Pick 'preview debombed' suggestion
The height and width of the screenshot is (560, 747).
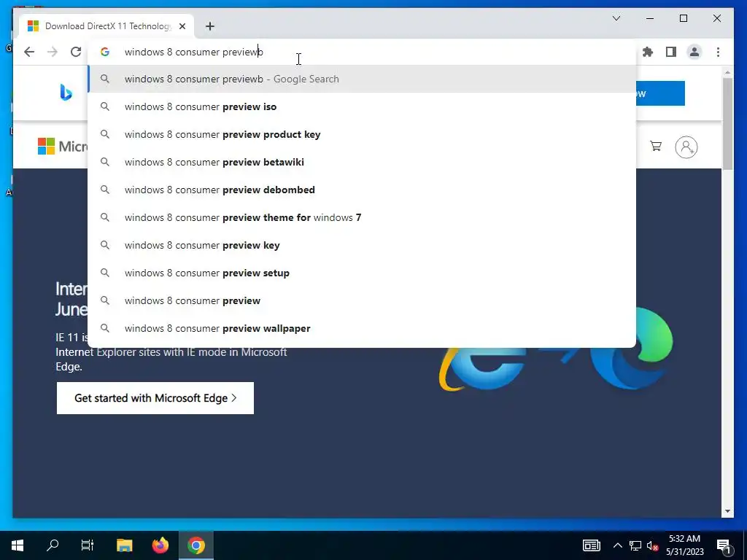coord(362,190)
